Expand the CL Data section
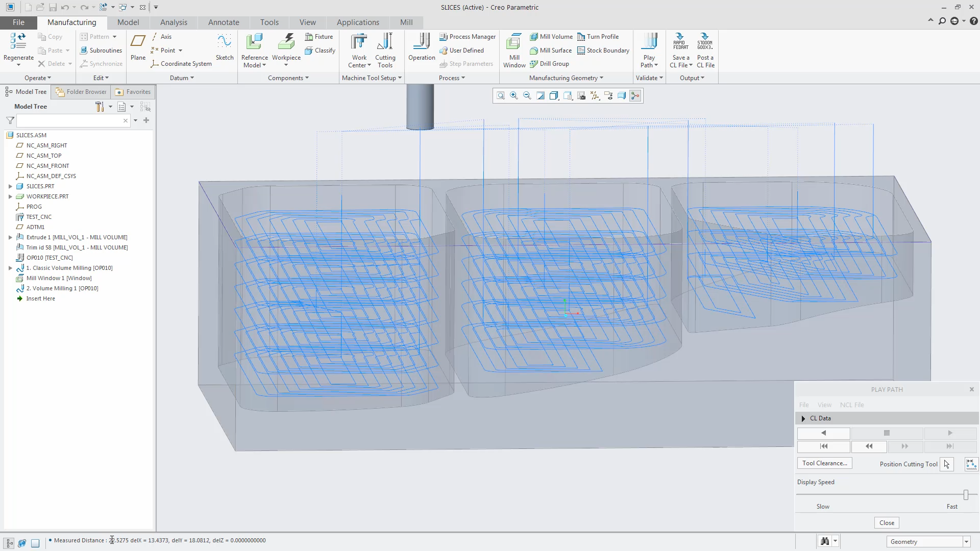Image resolution: width=980 pixels, height=551 pixels. point(803,418)
